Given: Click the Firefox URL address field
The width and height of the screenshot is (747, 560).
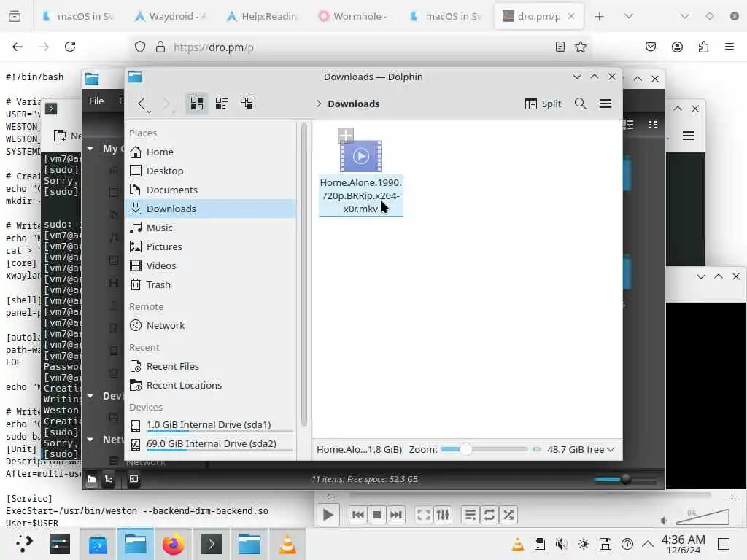Looking at the screenshot, I should click(x=360, y=47).
